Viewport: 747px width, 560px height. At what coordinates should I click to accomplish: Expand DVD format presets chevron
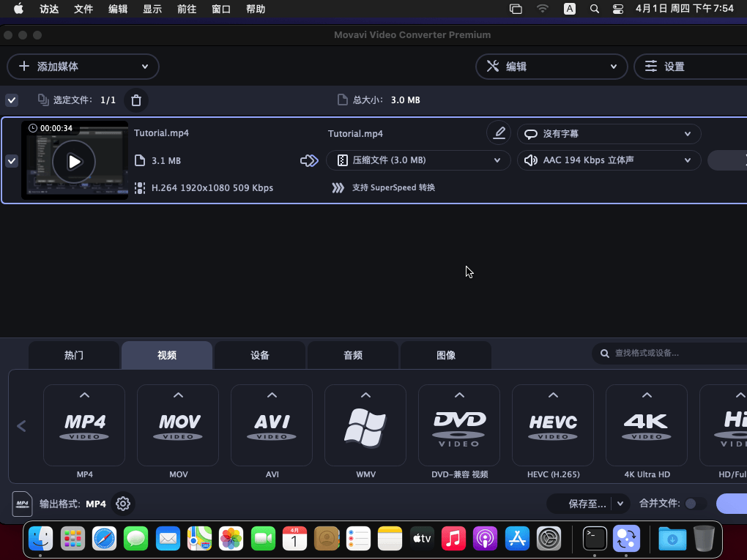459,395
